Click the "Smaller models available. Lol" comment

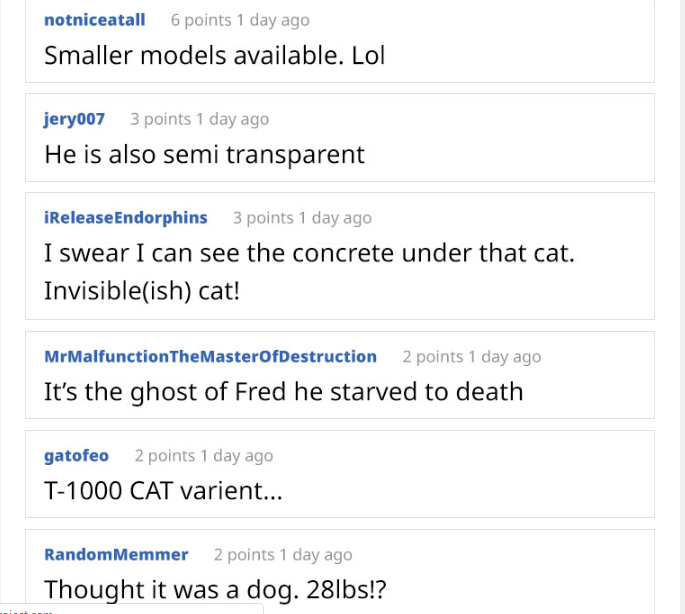215,55
